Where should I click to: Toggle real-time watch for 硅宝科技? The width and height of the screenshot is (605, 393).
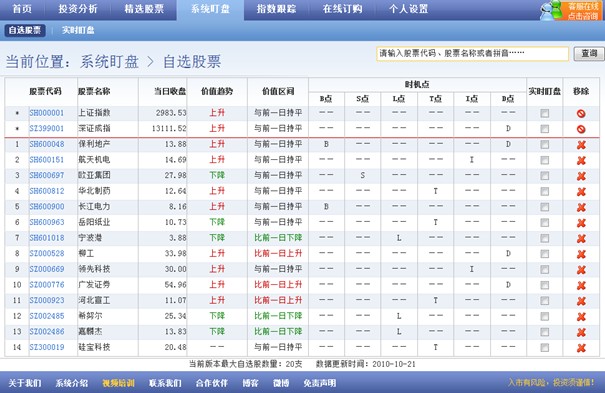point(544,347)
